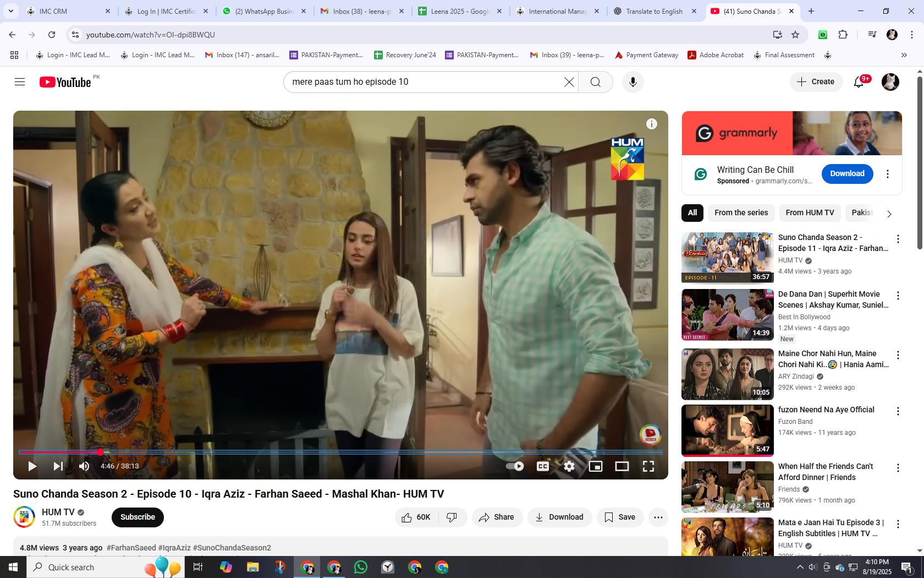Reload the current page
Viewport: 924px width, 578px height.
[x=52, y=35]
